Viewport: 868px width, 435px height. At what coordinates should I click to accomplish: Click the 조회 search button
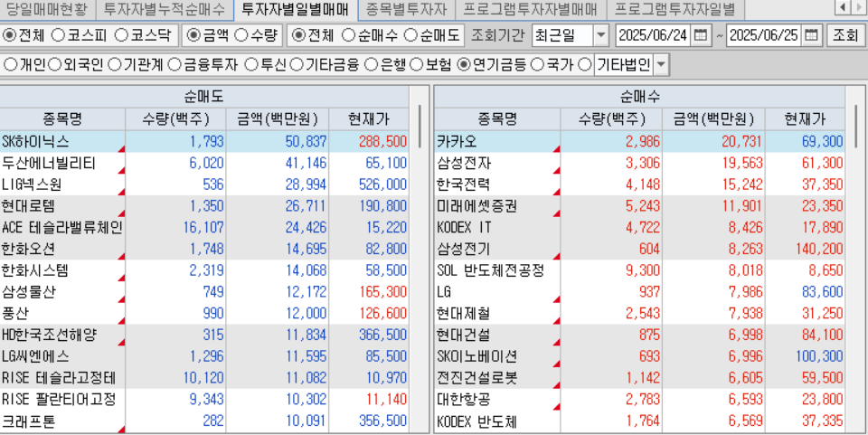pos(844,36)
